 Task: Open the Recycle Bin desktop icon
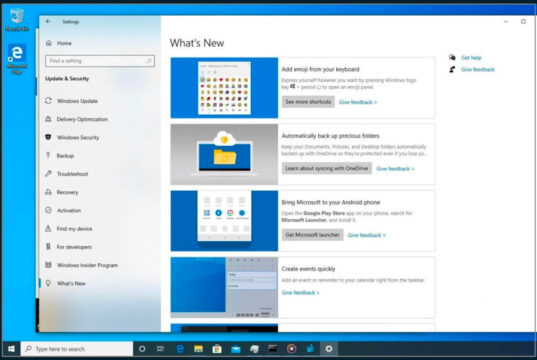click(x=16, y=20)
